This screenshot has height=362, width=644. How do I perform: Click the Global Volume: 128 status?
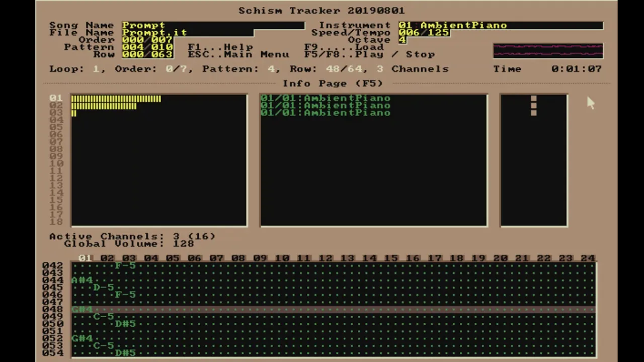pyautogui.click(x=129, y=244)
